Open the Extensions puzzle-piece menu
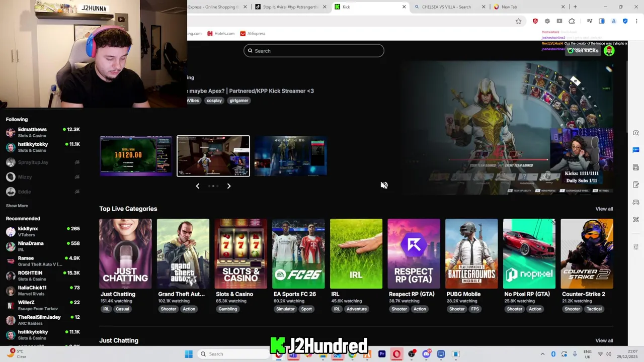 [x=572, y=21]
